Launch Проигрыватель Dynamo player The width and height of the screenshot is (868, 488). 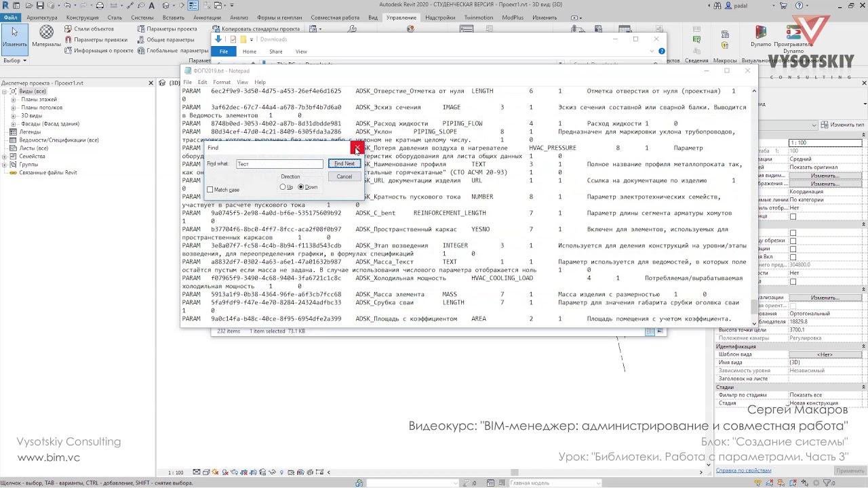coord(793,39)
